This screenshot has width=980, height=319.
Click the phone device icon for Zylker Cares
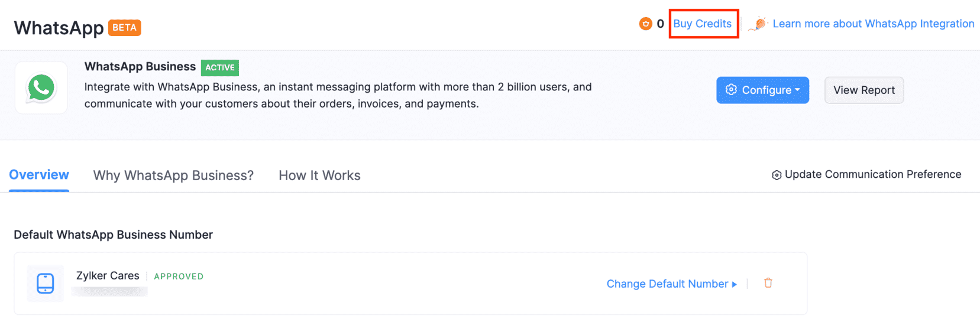click(x=46, y=284)
